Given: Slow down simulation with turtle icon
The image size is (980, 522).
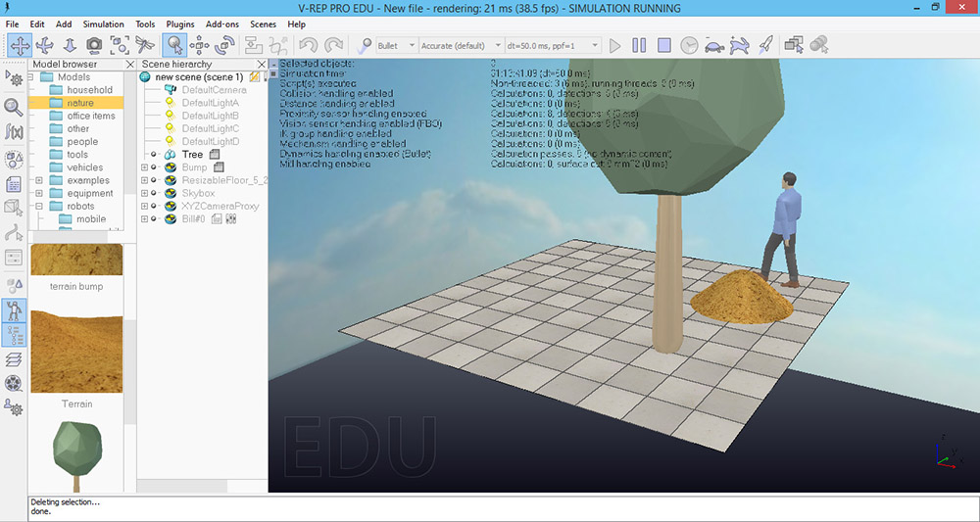Looking at the screenshot, I should (714, 45).
